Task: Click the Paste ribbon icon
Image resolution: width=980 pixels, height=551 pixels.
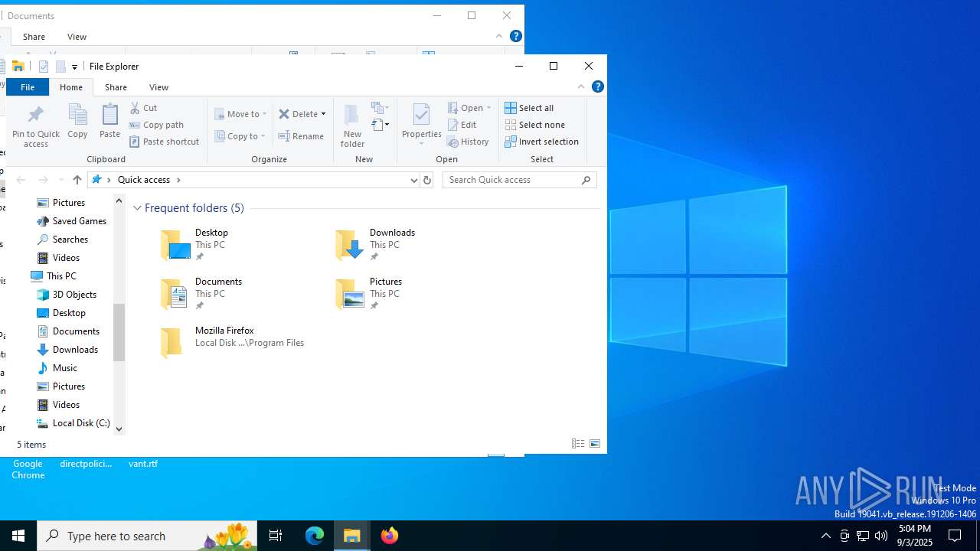Action: tap(109, 115)
